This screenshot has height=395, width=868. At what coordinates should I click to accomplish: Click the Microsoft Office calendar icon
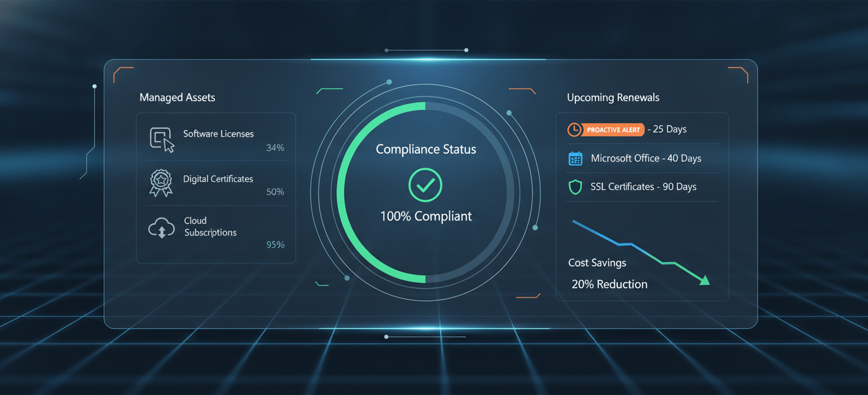576,158
